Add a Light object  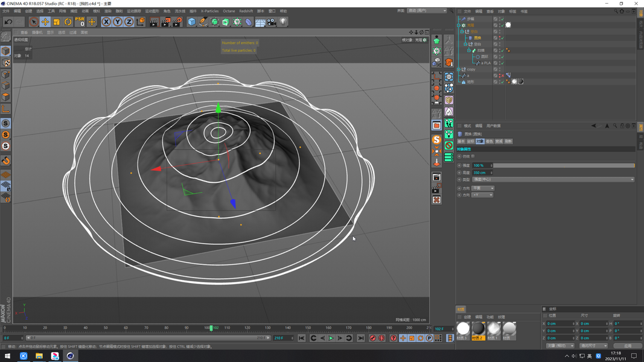coord(283,22)
